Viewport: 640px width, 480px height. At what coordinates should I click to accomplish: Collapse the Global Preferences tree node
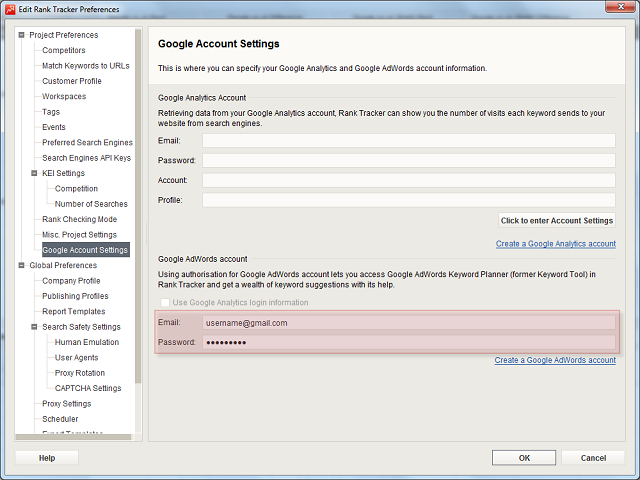21,265
